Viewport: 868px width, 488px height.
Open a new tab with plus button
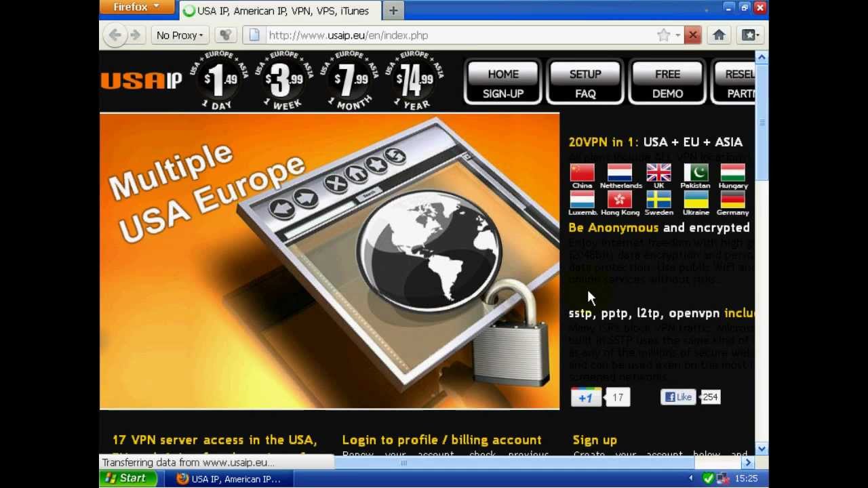click(393, 10)
